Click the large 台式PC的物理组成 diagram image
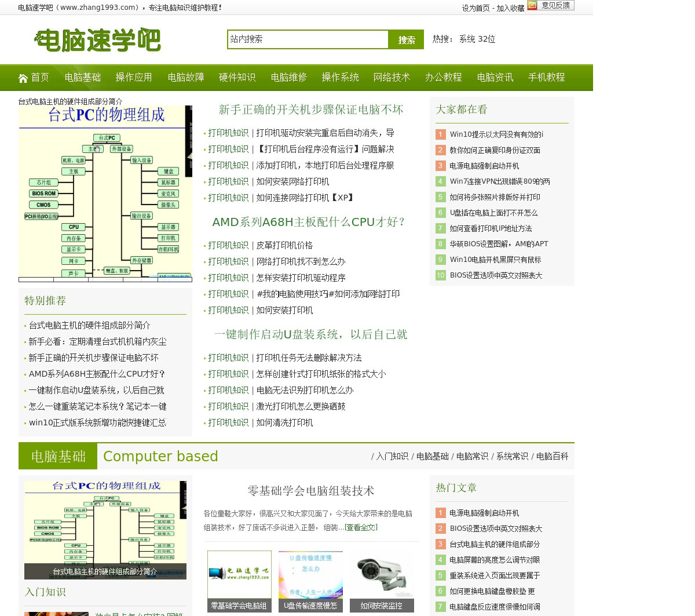Screen dimensions: 695x616 click(x=105, y=194)
